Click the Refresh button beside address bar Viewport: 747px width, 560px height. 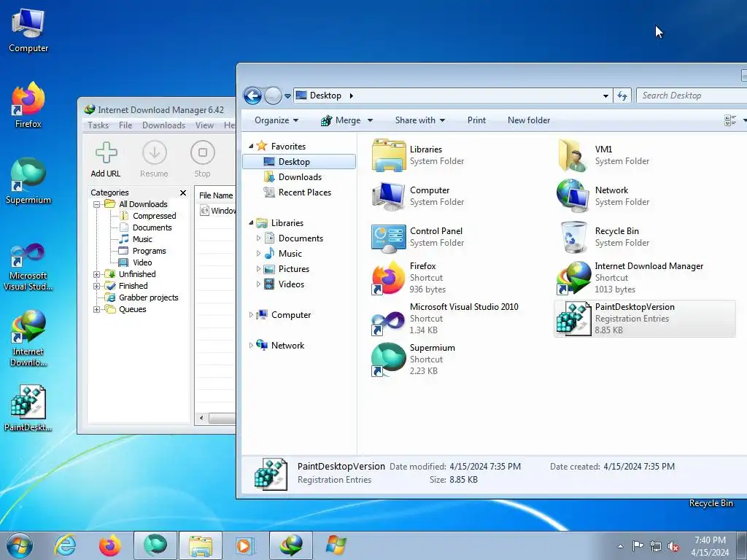pos(622,96)
